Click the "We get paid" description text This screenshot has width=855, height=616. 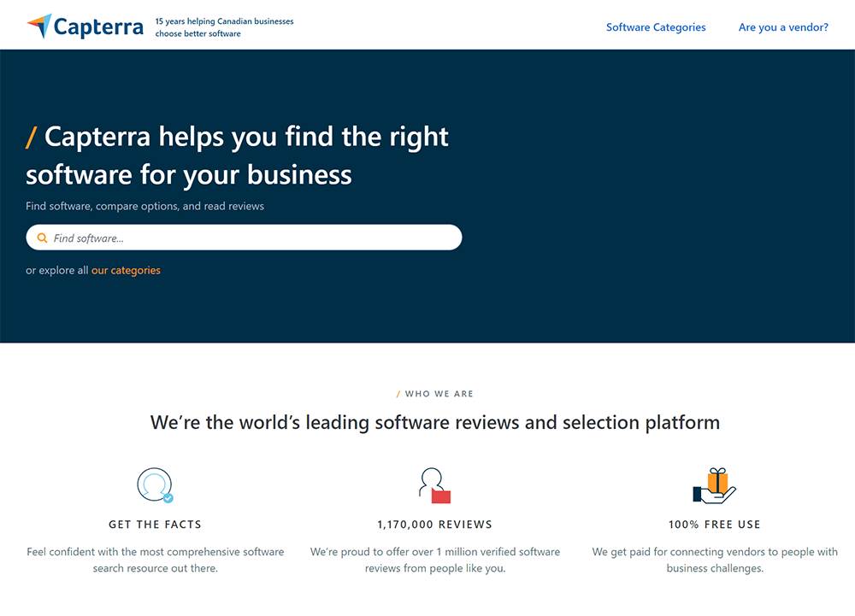click(x=715, y=560)
